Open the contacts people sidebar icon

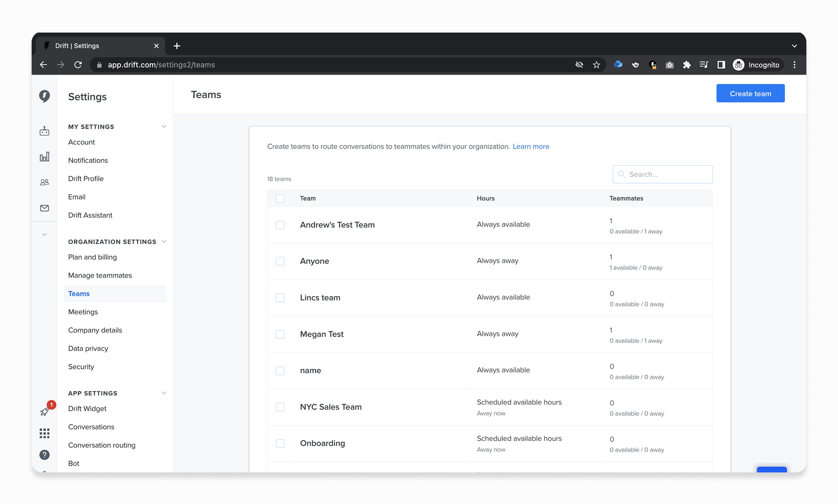click(x=44, y=182)
